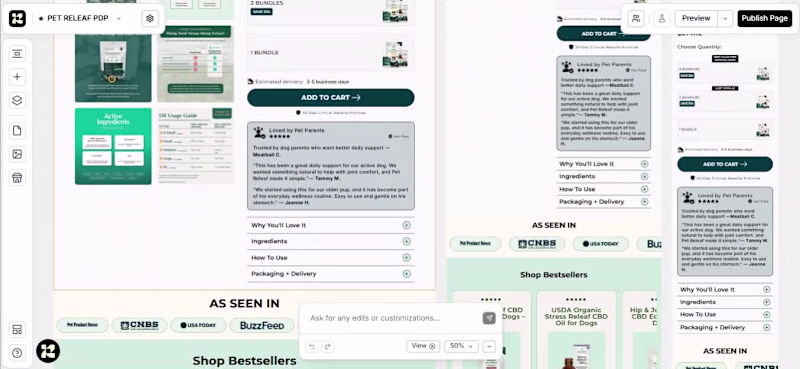Select the Loved by Pet Parents review card in desktop preview
The width and height of the screenshot is (800, 369).
click(x=331, y=166)
